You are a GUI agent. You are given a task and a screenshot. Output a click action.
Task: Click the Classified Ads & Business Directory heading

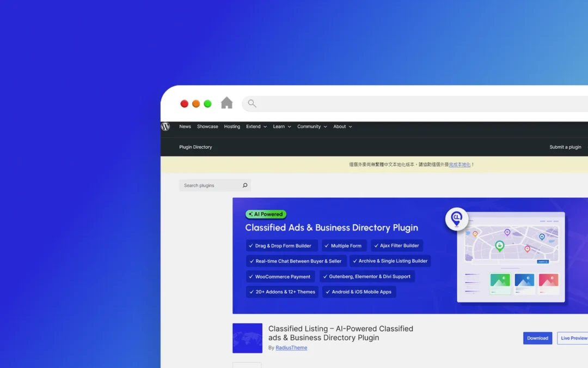(x=332, y=227)
